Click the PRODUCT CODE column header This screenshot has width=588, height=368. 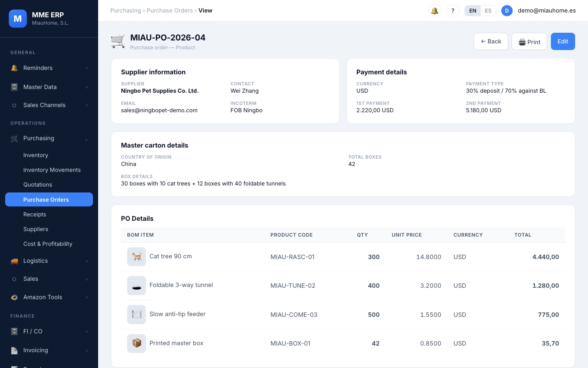(291, 235)
